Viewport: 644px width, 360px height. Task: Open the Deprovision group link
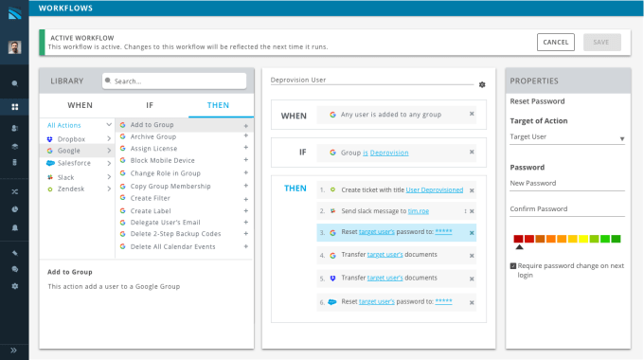[389, 153]
